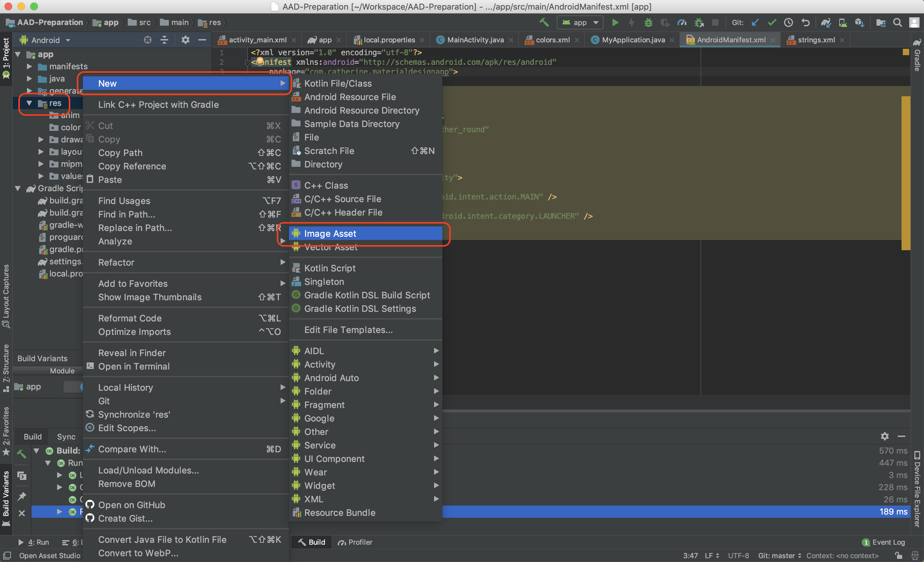This screenshot has height=562, width=924.
Task: Switch to the MainActivity.java tab
Action: click(475, 40)
